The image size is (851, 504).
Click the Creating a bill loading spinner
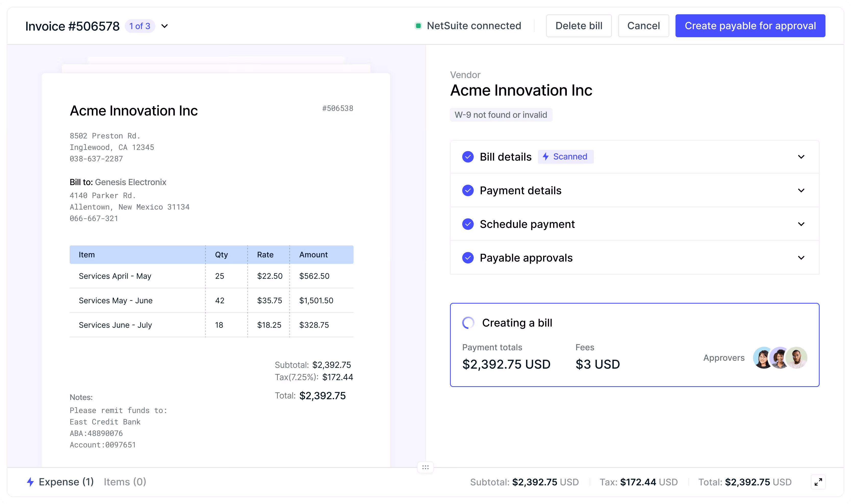click(468, 323)
